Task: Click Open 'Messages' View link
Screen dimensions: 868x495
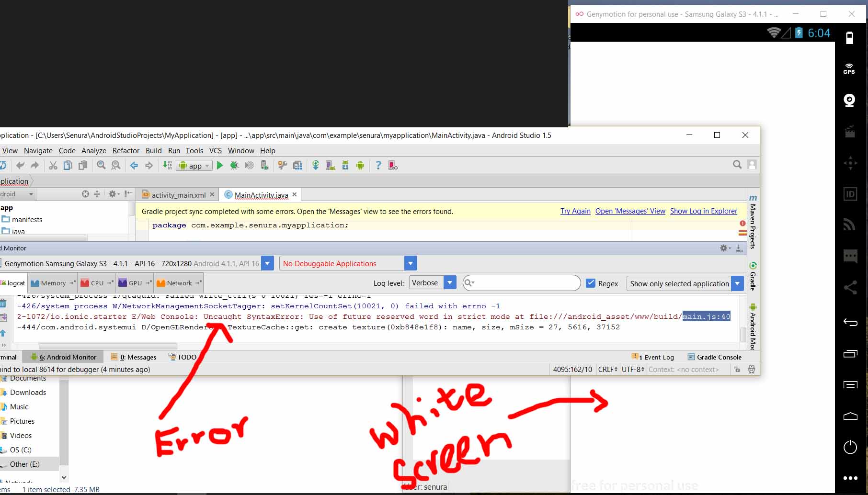Action: coord(630,211)
